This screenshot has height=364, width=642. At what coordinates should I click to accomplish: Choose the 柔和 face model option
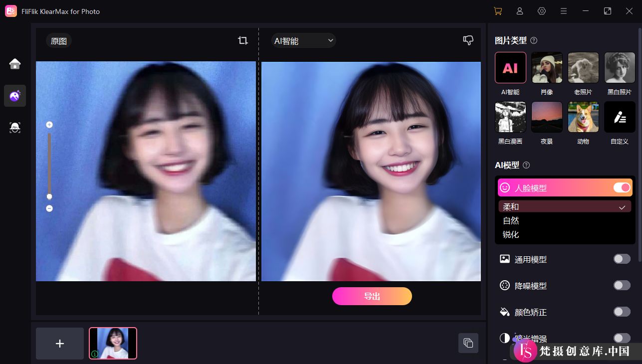pyautogui.click(x=565, y=206)
